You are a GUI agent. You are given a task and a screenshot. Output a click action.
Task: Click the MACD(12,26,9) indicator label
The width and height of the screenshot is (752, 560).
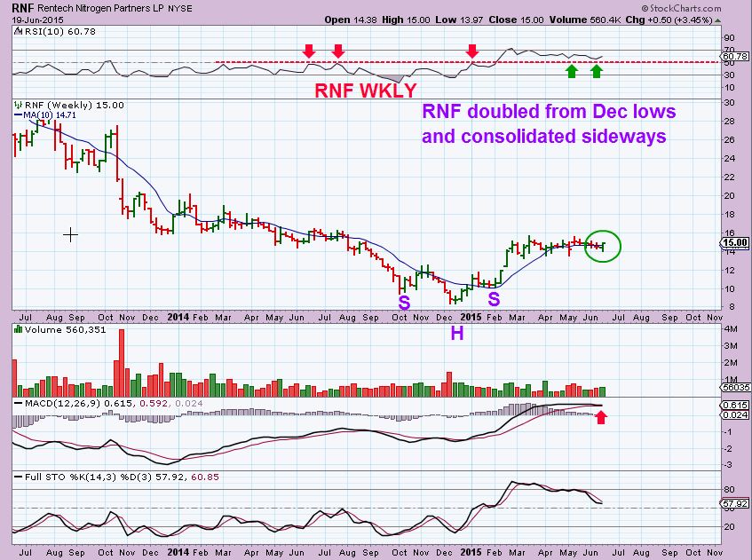pyautogui.click(x=62, y=404)
